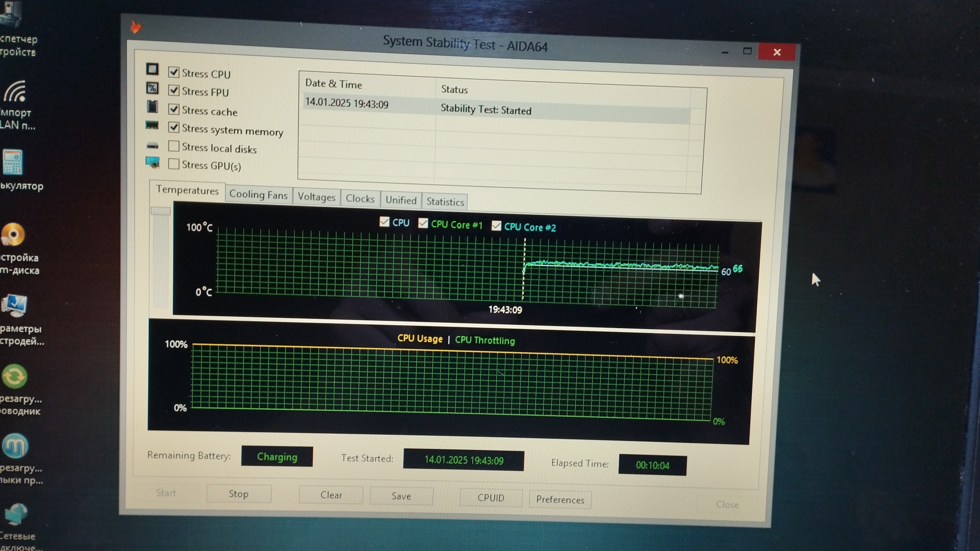Click the Stop button
This screenshot has width=980, height=551.
[x=238, y=493]
